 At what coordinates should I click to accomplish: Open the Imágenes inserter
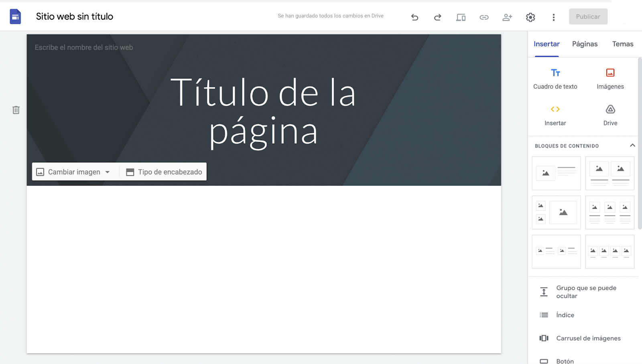pyautogui.click(x=609, y=78)
